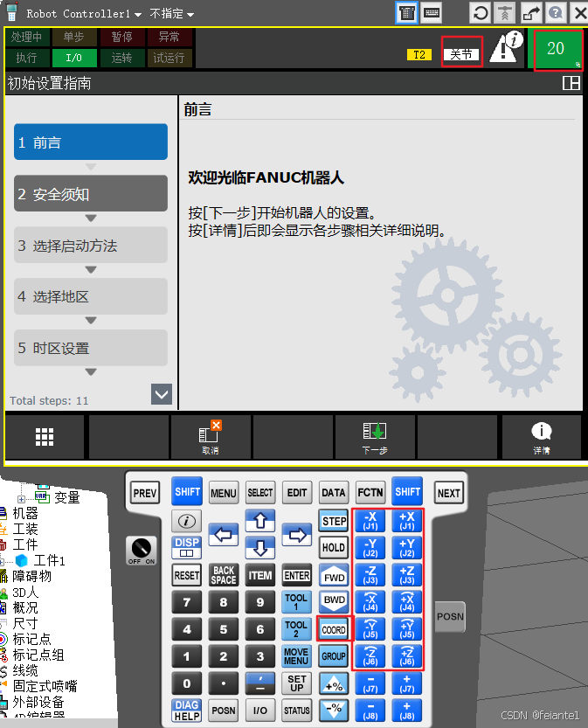Open the 不指定 dropdown
The width and height of the screenshot is (588, 728).
(172, 14)
